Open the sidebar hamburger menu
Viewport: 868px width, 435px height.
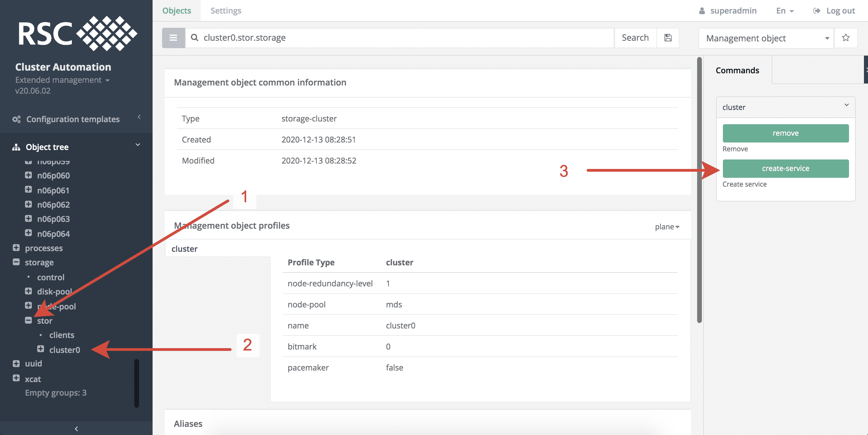click(173, 38)
